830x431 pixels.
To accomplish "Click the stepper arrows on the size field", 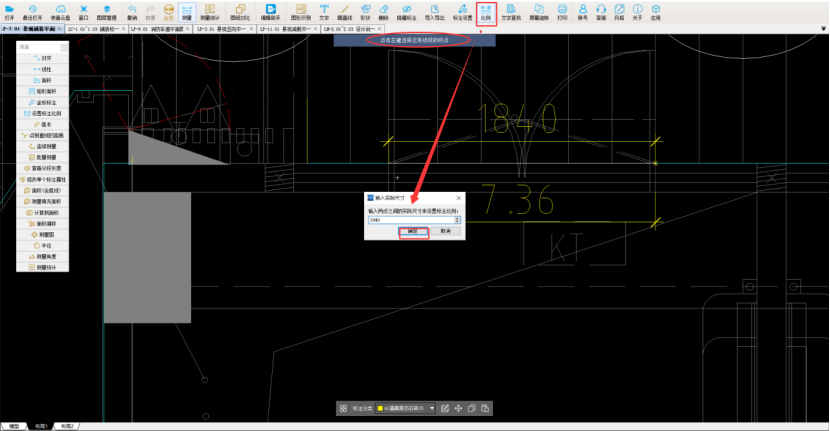I will coord(457,220).
